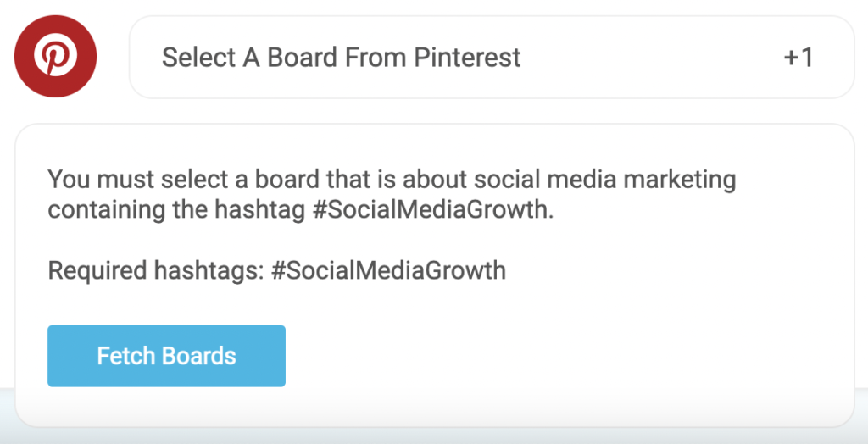The image size is (868, 444).
Task: Click the words "social media marketing" in the instructions
Action: coord(605,180)
